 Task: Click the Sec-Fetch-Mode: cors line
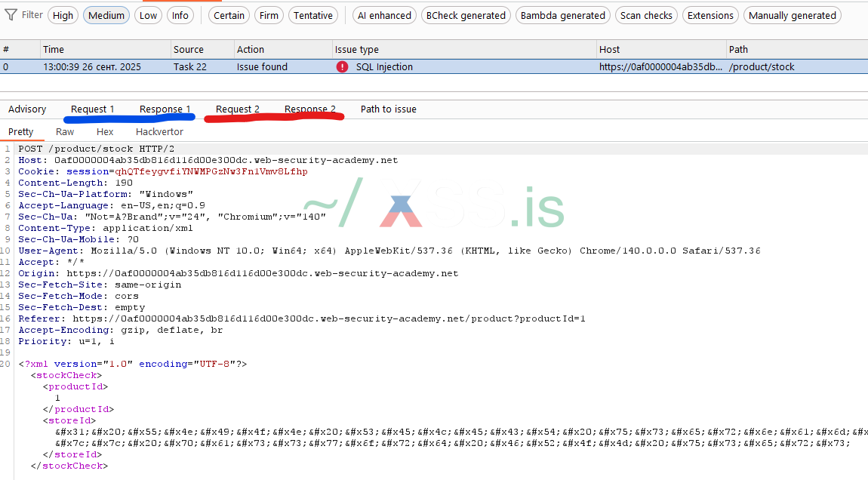78,296
